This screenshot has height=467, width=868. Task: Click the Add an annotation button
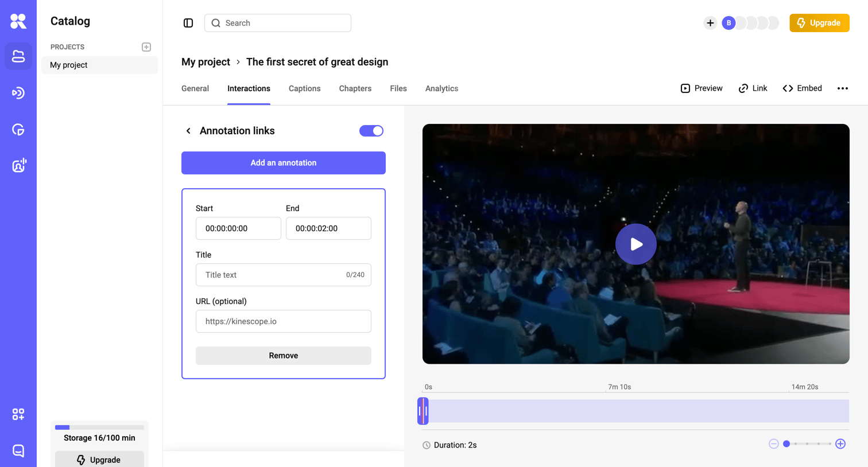tap(284, 163)
